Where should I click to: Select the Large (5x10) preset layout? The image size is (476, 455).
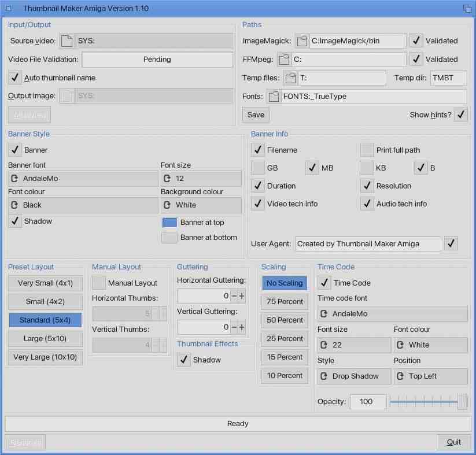click(45, 339)
